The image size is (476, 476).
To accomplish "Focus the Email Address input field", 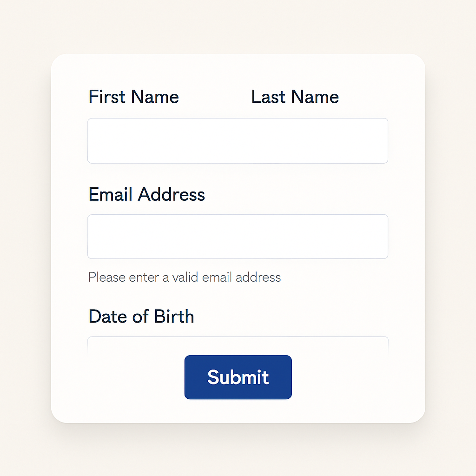I will [238, 237].
